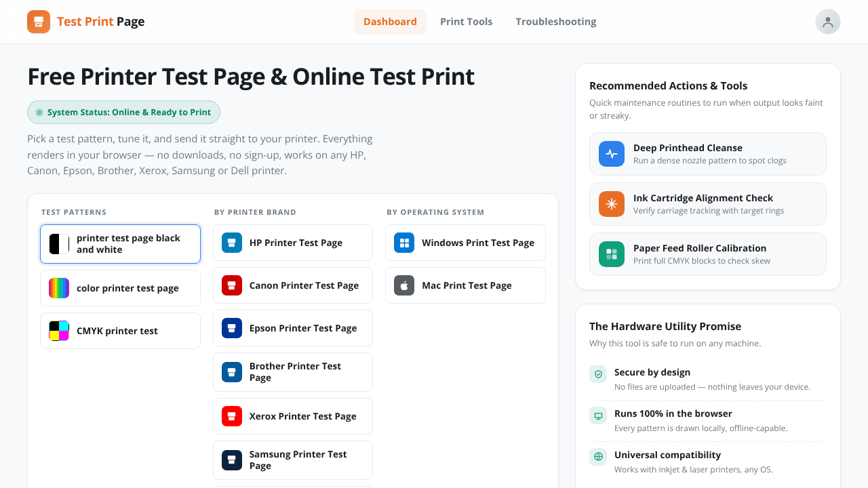The image size is (868, 488).
Task: Click the orange Ink Cartridge Alignment icon
Action: pos(612,204)
